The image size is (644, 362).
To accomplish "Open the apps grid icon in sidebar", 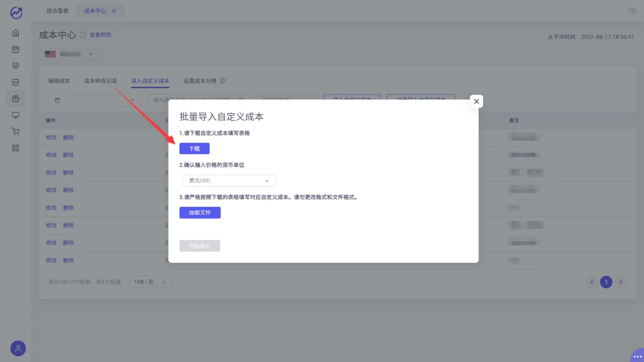I will coord(16,148).
